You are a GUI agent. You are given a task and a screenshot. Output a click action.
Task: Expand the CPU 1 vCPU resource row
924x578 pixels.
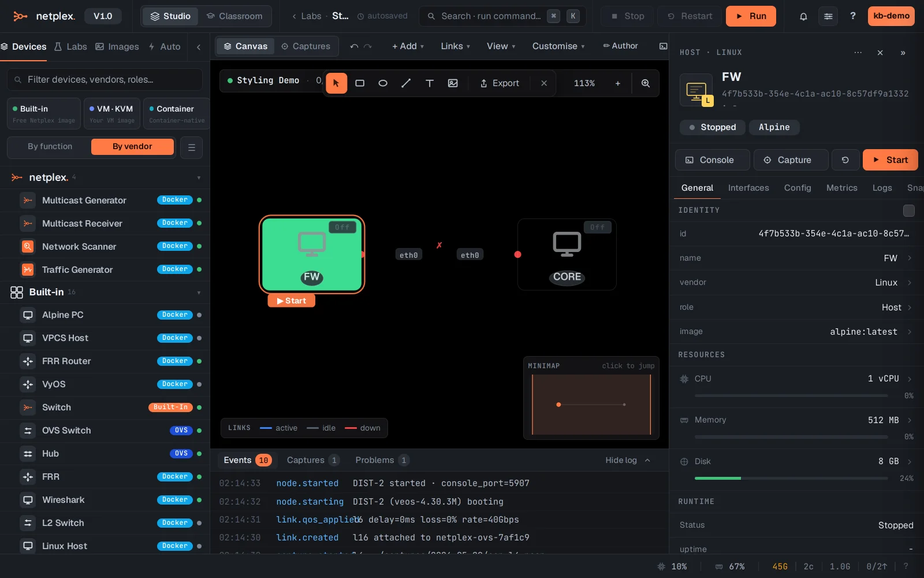[796, 379]
